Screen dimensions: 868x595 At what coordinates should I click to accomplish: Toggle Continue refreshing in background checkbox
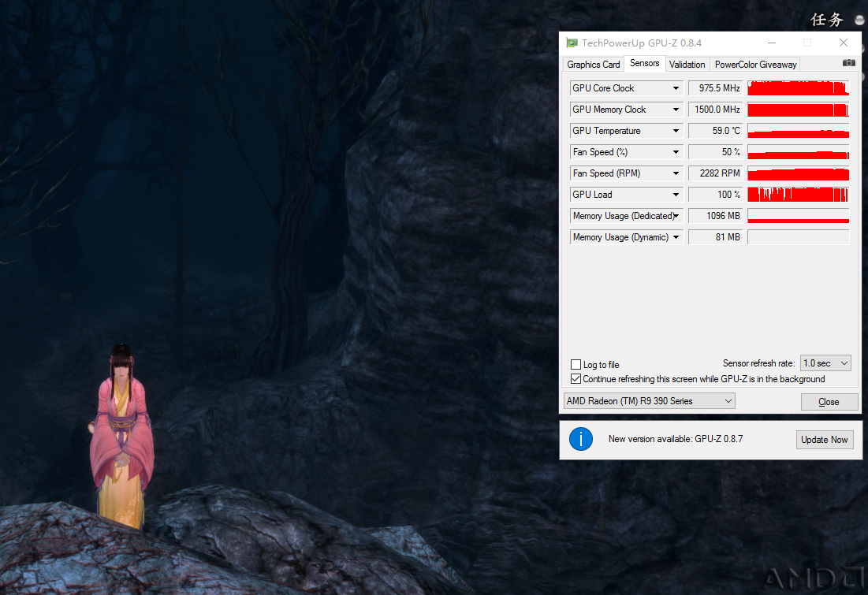576,378
